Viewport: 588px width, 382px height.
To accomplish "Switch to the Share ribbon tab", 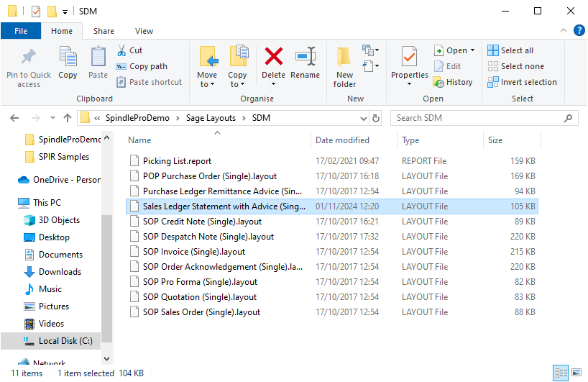I will pyautogui.click(x=104, y=31).
